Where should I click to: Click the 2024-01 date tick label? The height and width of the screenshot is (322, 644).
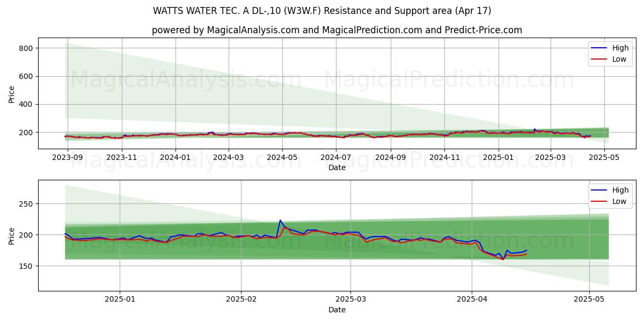click(x=175, y=157)
